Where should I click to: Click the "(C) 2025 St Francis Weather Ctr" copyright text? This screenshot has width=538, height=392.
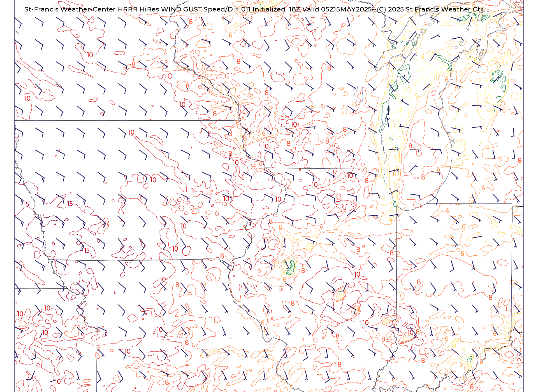pyautogui.click(x=430, y=9)
